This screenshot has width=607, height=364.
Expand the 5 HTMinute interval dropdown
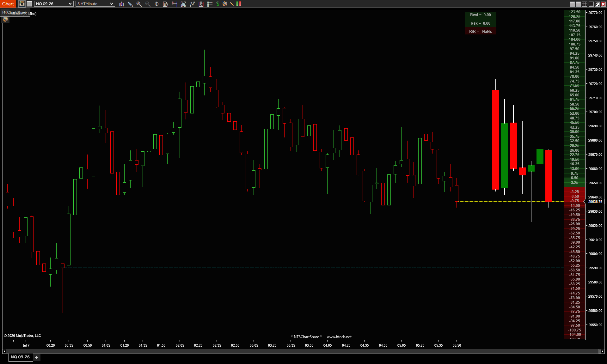click(x=112, y=4)
